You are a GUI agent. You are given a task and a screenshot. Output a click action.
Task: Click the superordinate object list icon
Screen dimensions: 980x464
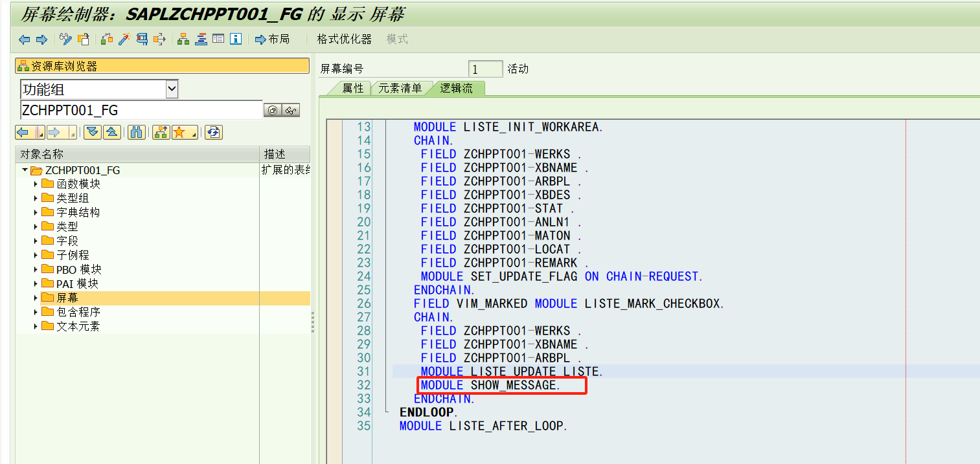click(x=161, y=133)
